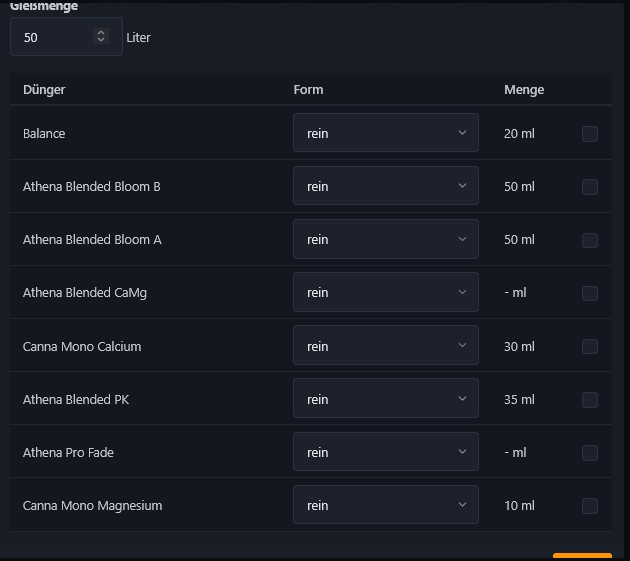Expand Form dropdown for Canna Mono Magnesium
The height and width of the screenshot is (561, 630).
(385, 505)
